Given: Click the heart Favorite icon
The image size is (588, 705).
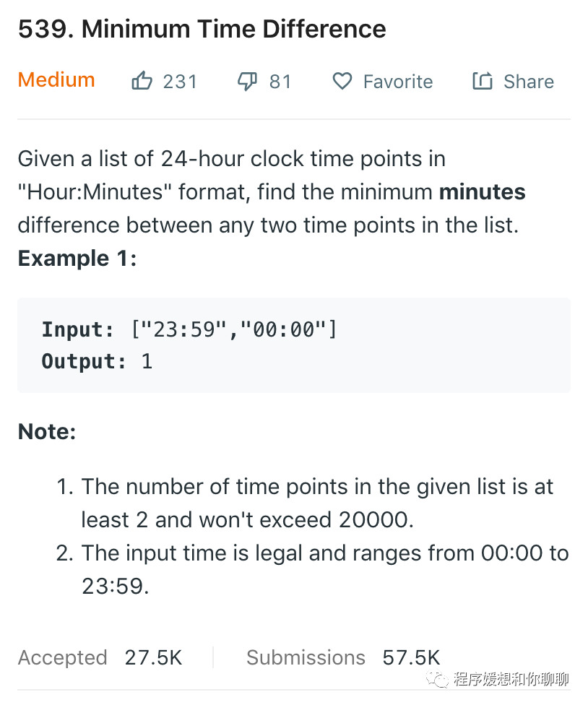Looking at the screenshot, I should point(342,81).
